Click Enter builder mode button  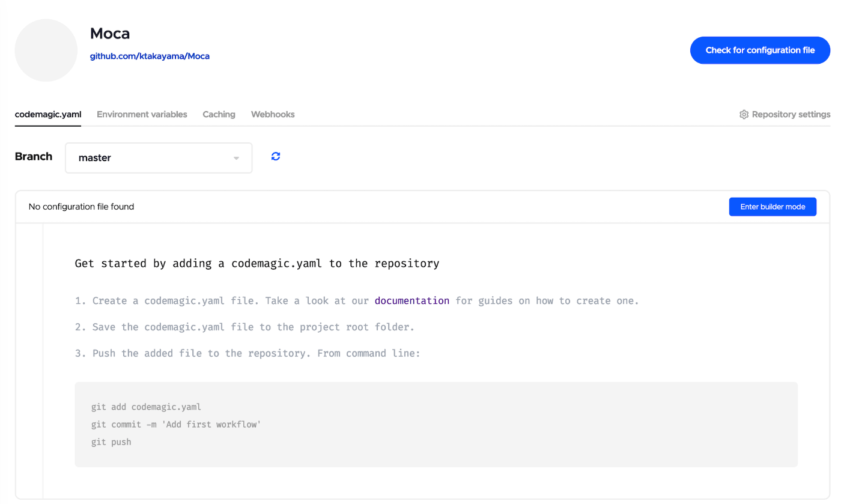click(x=773, y=207)
